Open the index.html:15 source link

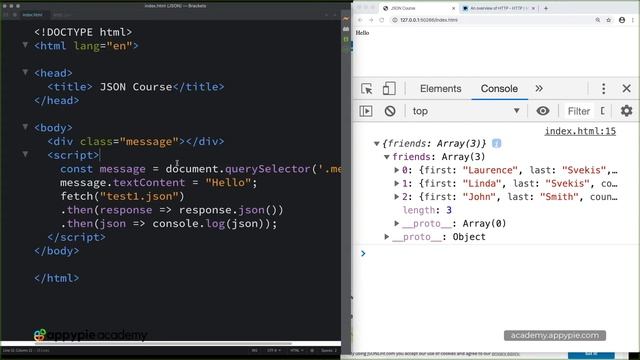[580, 131]
